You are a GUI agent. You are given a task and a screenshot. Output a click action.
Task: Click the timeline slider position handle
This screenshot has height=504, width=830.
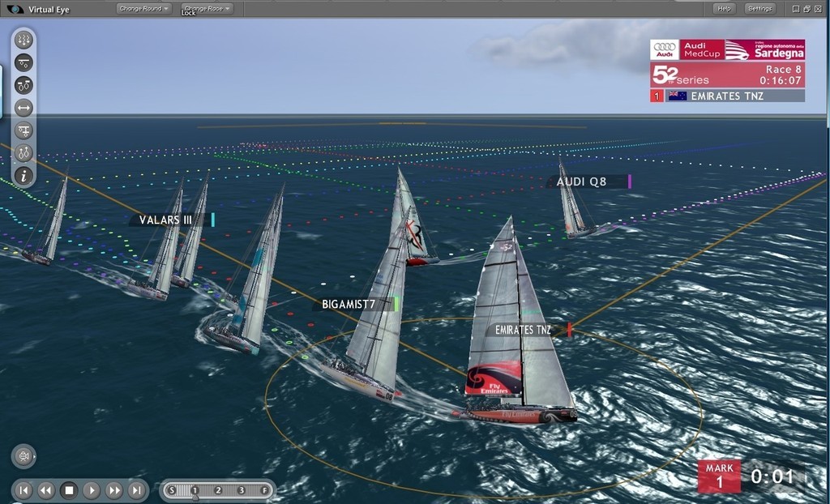coord(195,498)
